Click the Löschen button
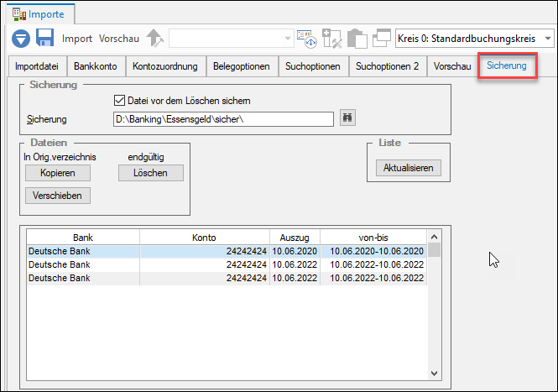Viewport: 558px width, 392px height. [151, 173]
